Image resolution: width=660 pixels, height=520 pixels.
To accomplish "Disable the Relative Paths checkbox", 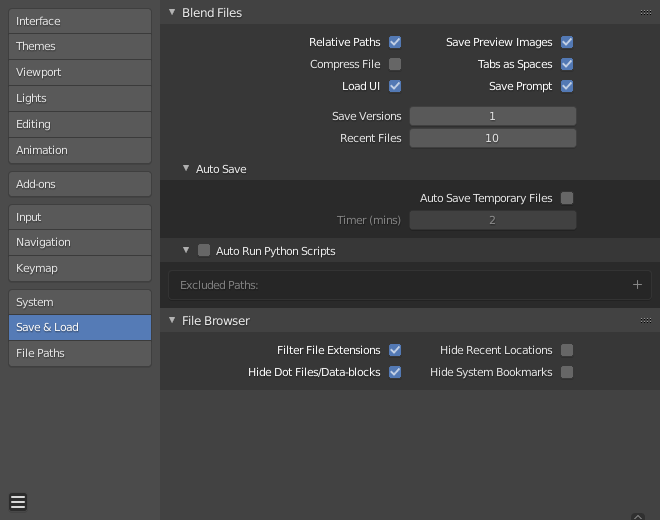I will pos(395,42).
